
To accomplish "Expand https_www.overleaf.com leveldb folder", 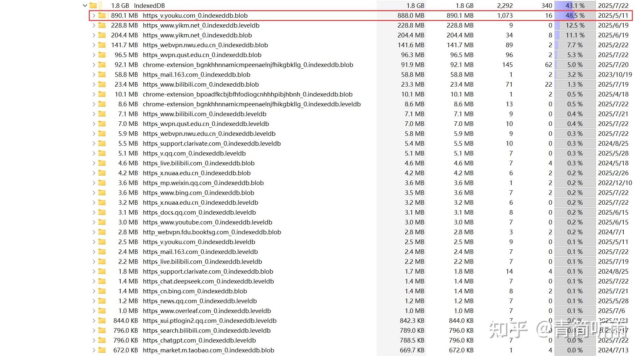I will (94, 311).
